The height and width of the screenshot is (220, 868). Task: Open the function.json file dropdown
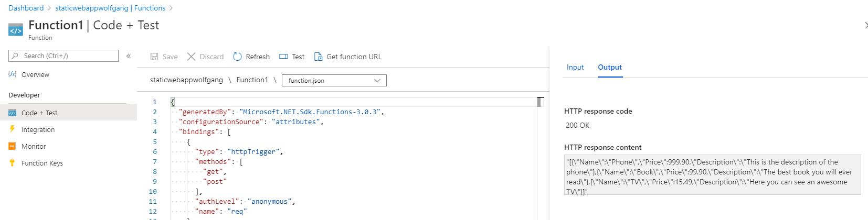tap(334, 80)
